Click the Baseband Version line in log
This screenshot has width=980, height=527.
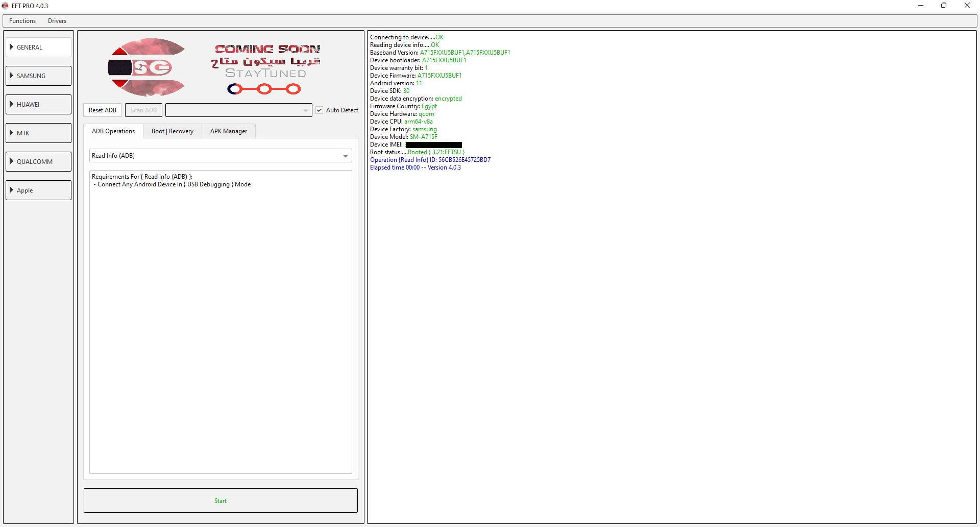440,53
